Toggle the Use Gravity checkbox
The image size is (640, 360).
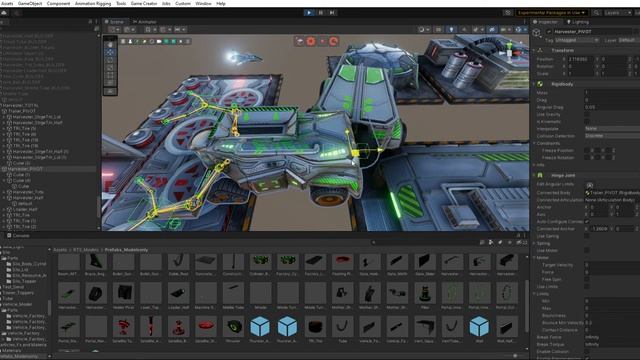587,115
